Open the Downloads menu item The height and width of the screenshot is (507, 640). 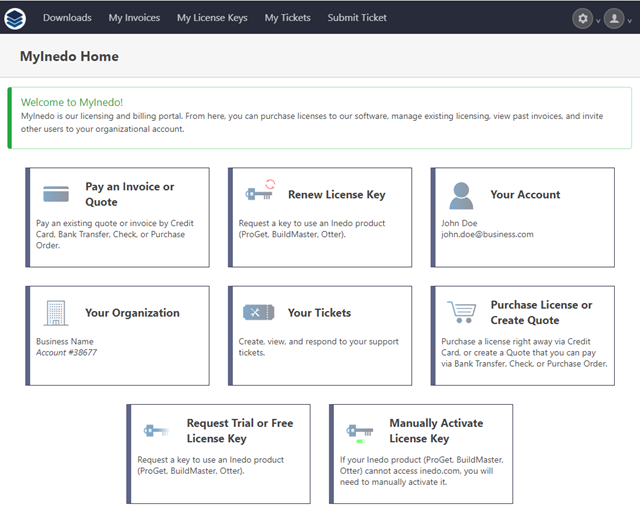click(67, 18)
